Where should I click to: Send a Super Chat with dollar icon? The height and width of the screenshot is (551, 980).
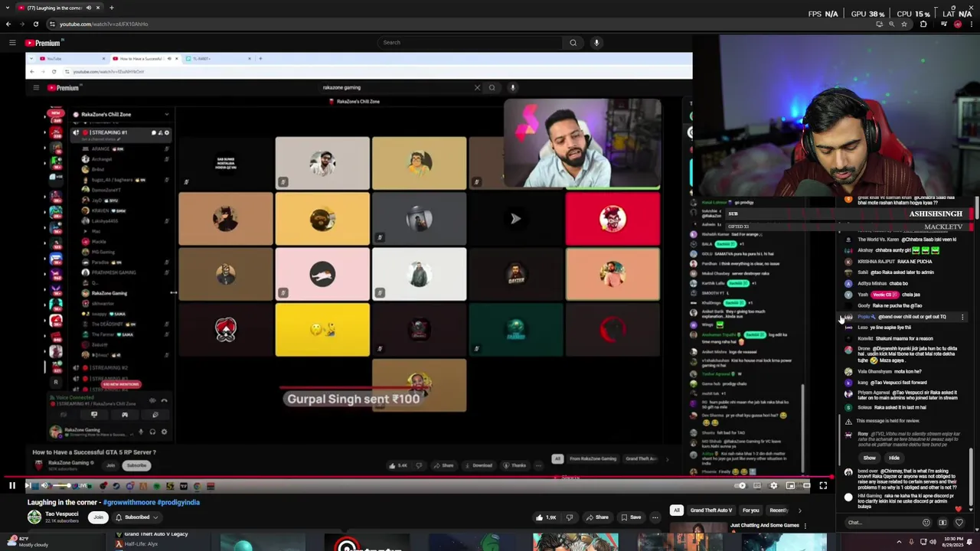pyautogui.click(x=942, y=523)
